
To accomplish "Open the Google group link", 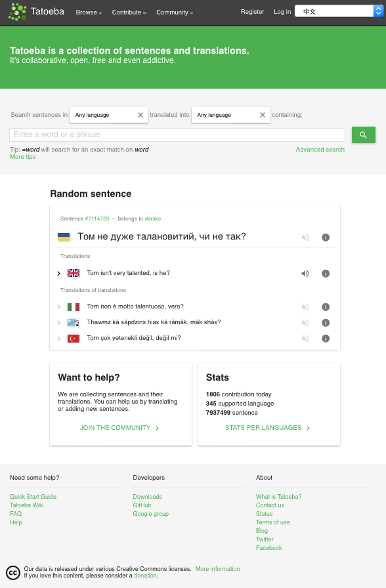I will [x=151, y=514].
